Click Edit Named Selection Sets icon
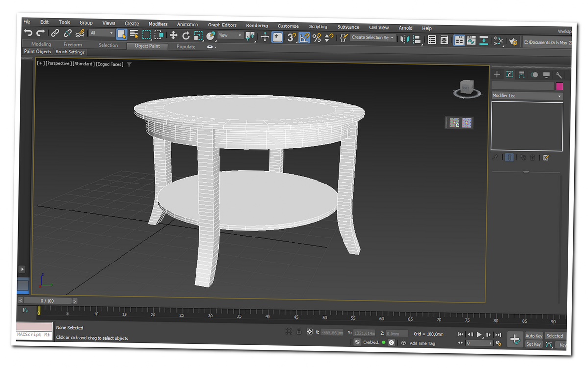The width and height of the screenshot is (588, 368). pyautogui.click(x=343, y=38)
